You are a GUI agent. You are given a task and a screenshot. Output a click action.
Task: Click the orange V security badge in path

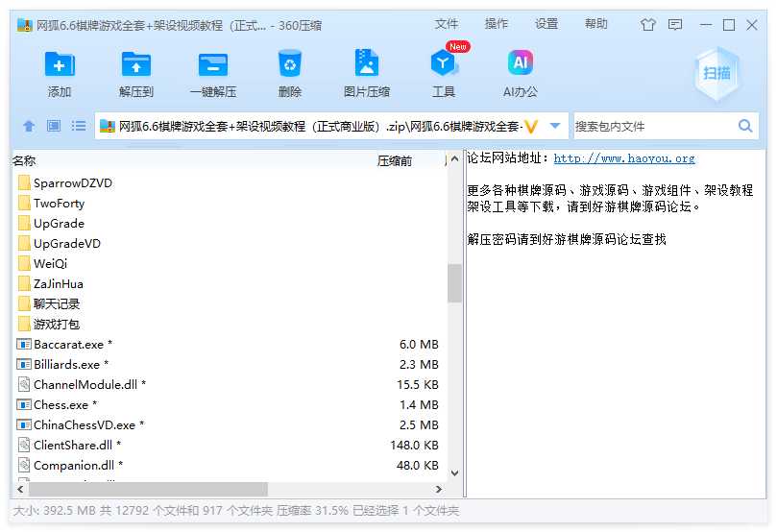tap(531, 127)
